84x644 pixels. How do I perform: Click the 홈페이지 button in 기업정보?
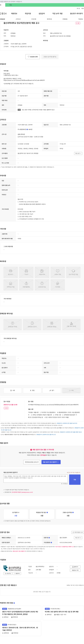pyautogui.click(x=75, y=567)
